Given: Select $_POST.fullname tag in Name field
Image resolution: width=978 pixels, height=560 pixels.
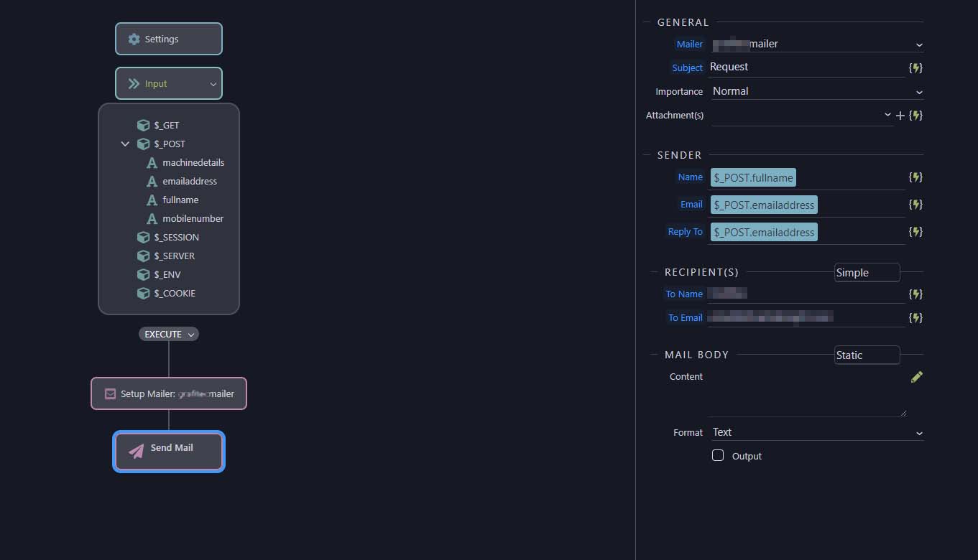Looking at the screenshot, I should (753, 177).
